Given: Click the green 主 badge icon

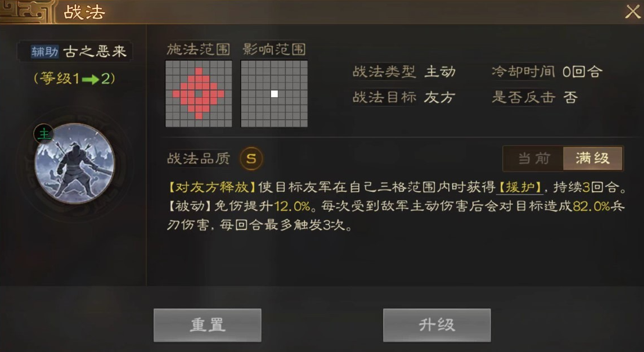Looking at the screenshot, I should pyautogui.click(x=43, y=134).
